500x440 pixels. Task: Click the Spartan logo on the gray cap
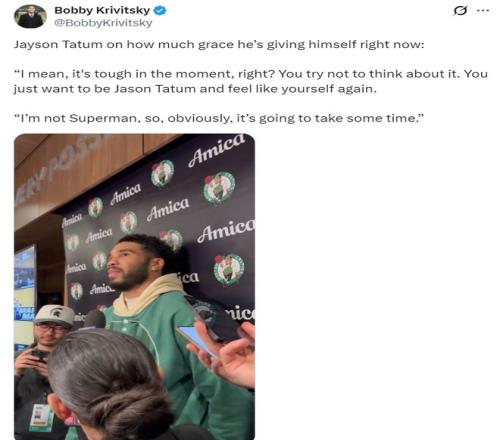tap(55, 312)
